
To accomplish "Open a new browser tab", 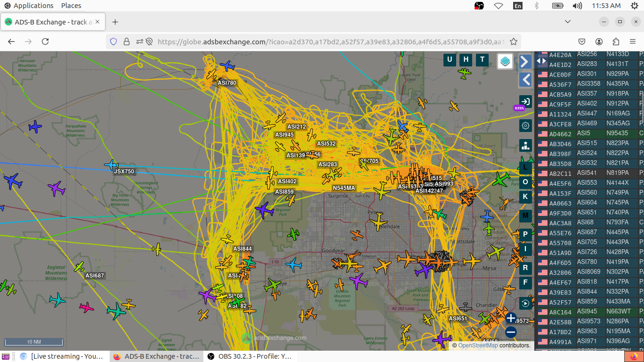I will tap(115, 22).
